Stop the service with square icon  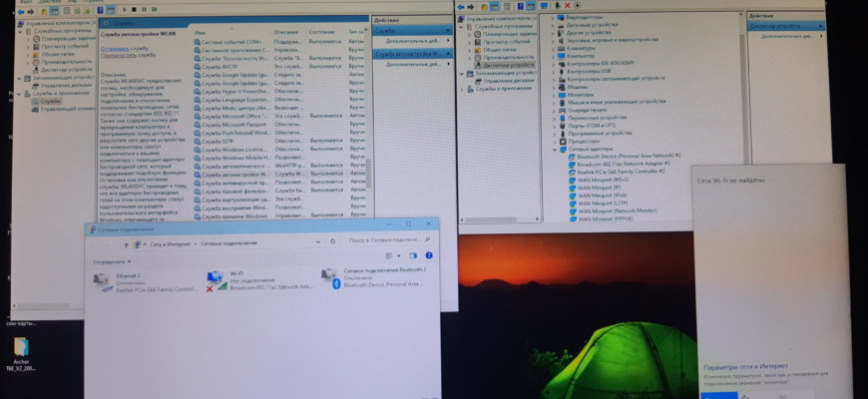click(134, 10)
